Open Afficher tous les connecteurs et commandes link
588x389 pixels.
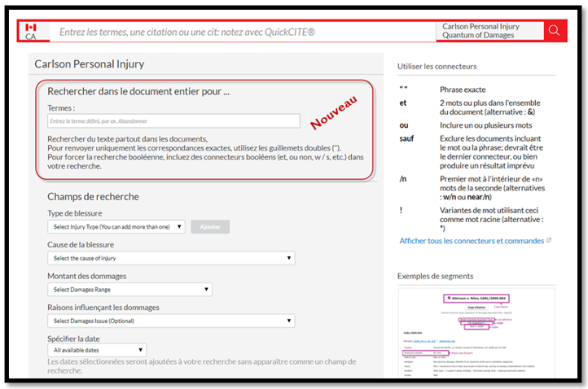(x=472, y=241)
